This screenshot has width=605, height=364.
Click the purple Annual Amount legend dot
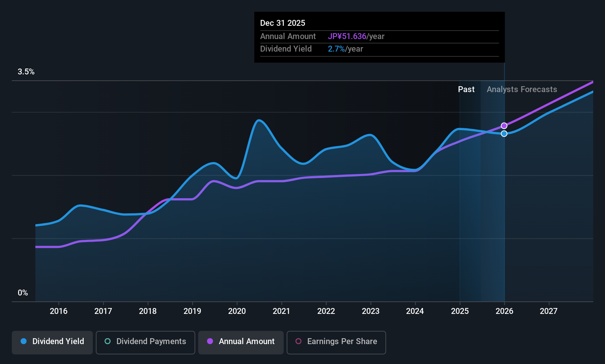tap(210, 341)
